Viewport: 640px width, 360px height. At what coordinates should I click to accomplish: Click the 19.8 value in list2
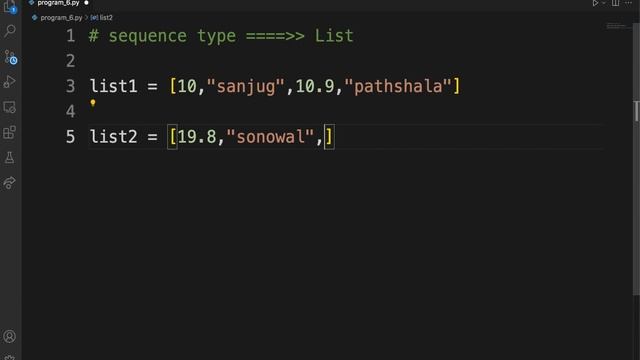[197, 137]
